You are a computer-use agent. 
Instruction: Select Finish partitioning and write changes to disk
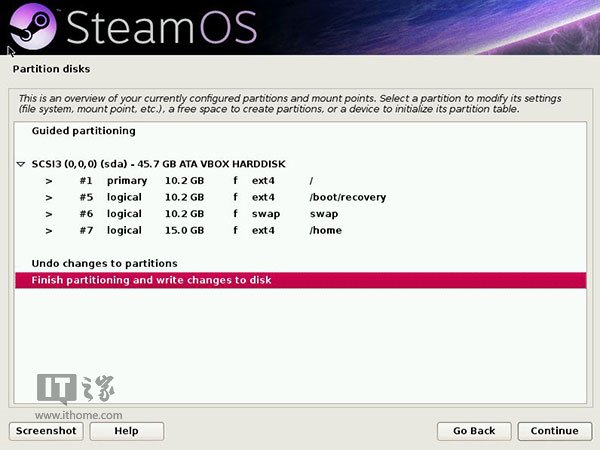301,280
